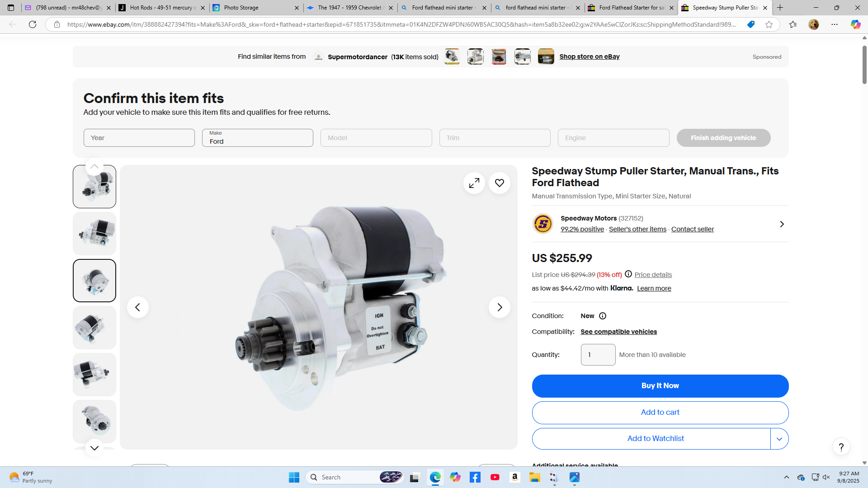This screenshot has height=488, width=868.
Task: Click the expand image fullscreen icon
Action: click(474, 183)
